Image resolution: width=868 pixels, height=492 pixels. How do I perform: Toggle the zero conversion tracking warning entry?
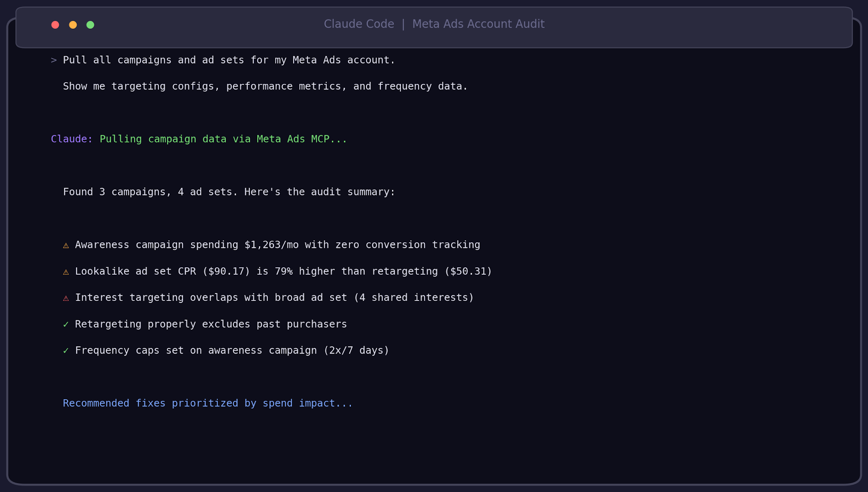click(277, 245)
